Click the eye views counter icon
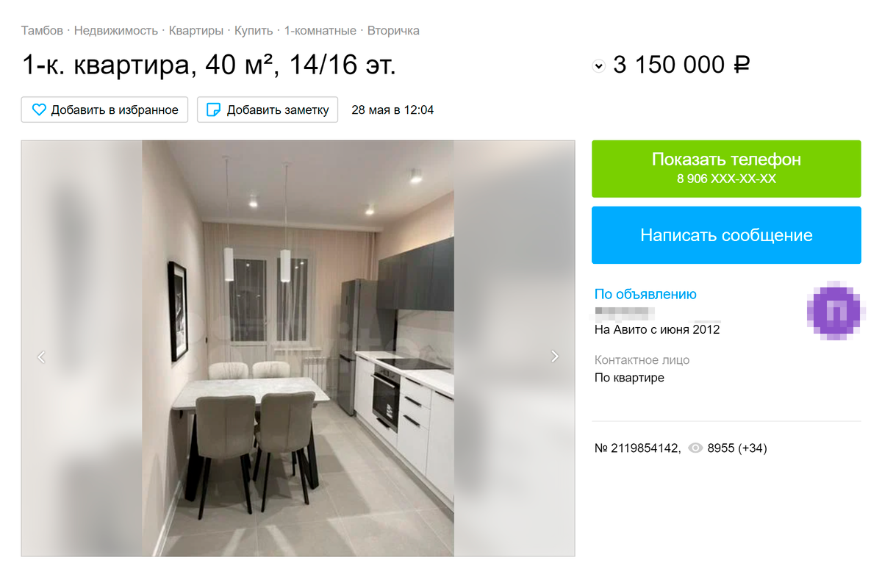 tap(695, 448)
